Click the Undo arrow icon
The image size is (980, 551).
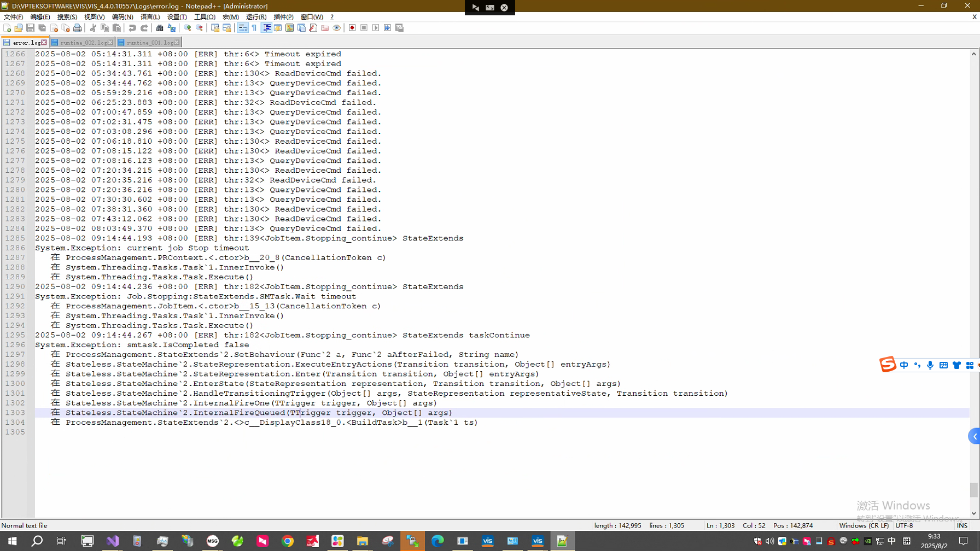pos(132,28)
